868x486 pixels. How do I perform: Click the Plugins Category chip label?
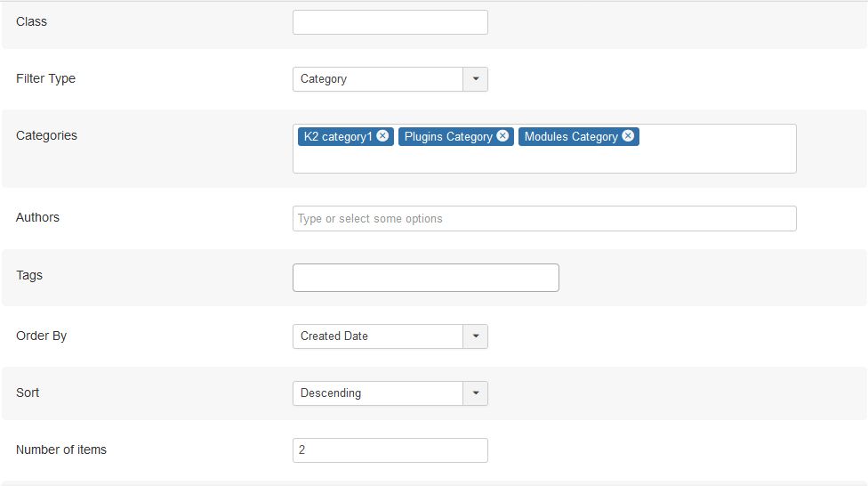click(x=448, y=137)
